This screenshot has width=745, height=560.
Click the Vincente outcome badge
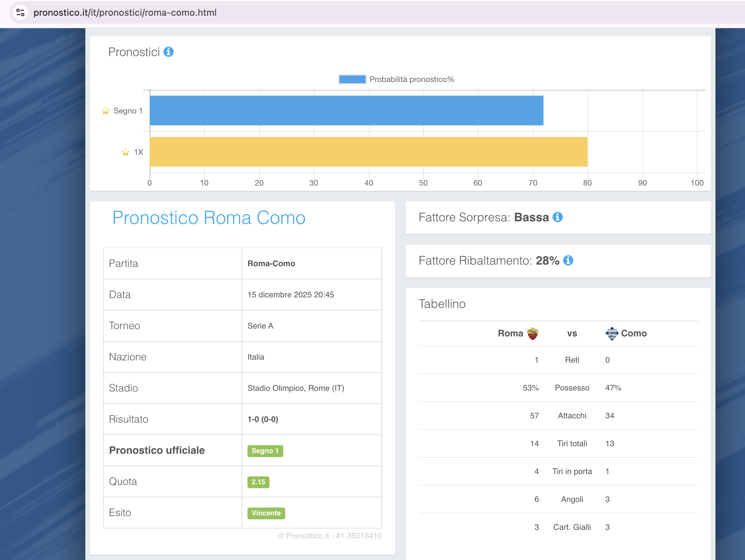[x=266, y=513]
